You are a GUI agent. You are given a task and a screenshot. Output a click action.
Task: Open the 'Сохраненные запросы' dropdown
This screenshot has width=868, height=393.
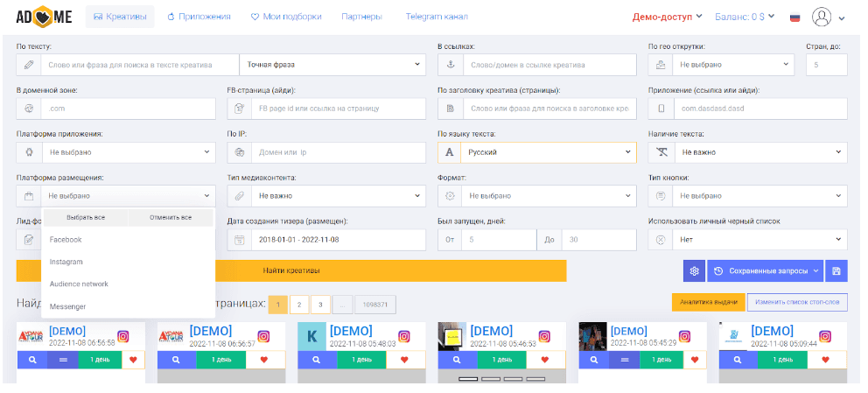[x=765, y=271]
